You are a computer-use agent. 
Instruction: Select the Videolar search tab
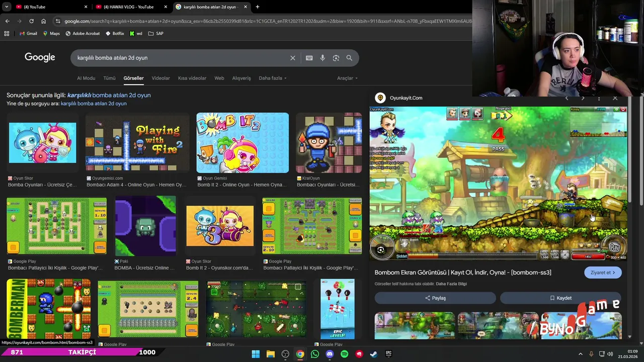160,78
